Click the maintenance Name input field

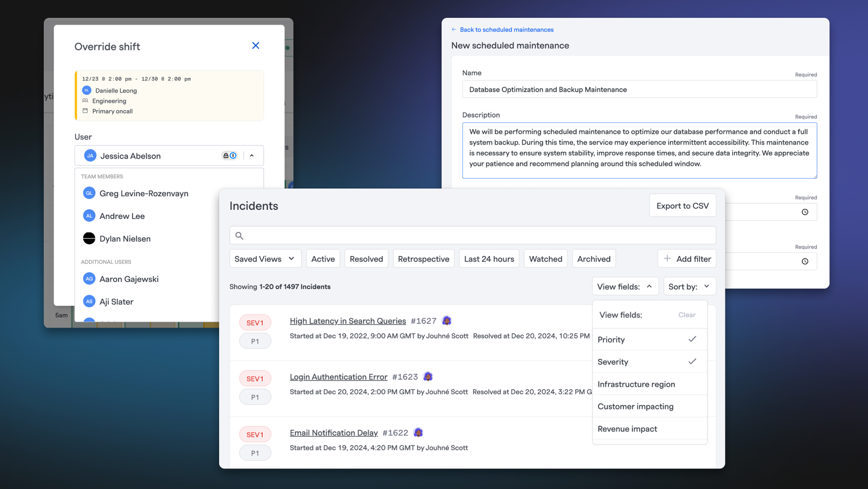click(x=639, y=89)
